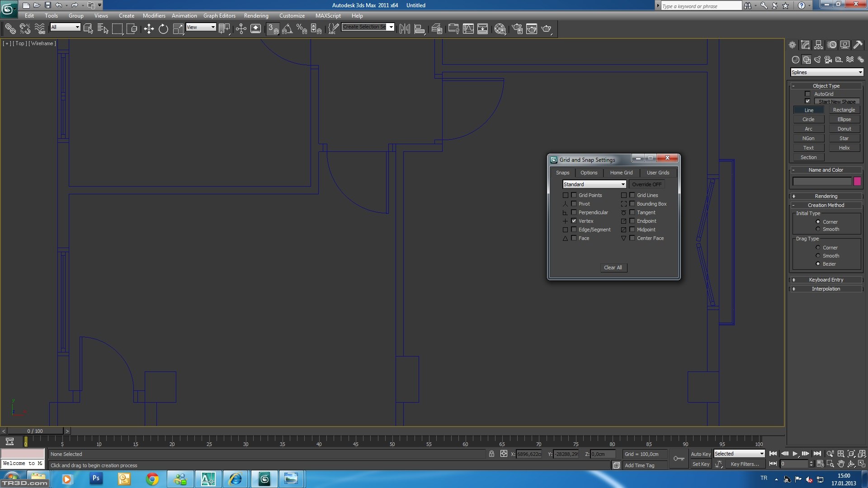Open the Standard snap type dropdown
The width and height of the screenshot is (868, 488).
pyautogui.click(x=594, y=184)
